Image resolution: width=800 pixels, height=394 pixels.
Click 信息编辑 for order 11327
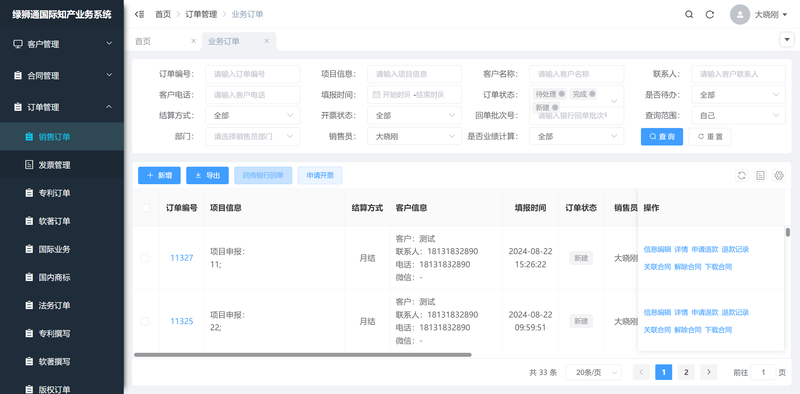(657, 250)
